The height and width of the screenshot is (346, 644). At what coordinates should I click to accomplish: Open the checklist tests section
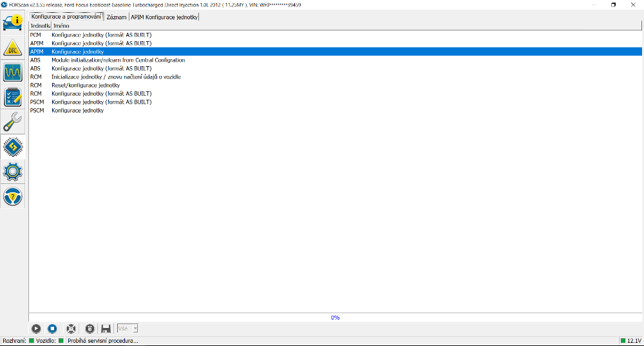[x=13, y=96]
